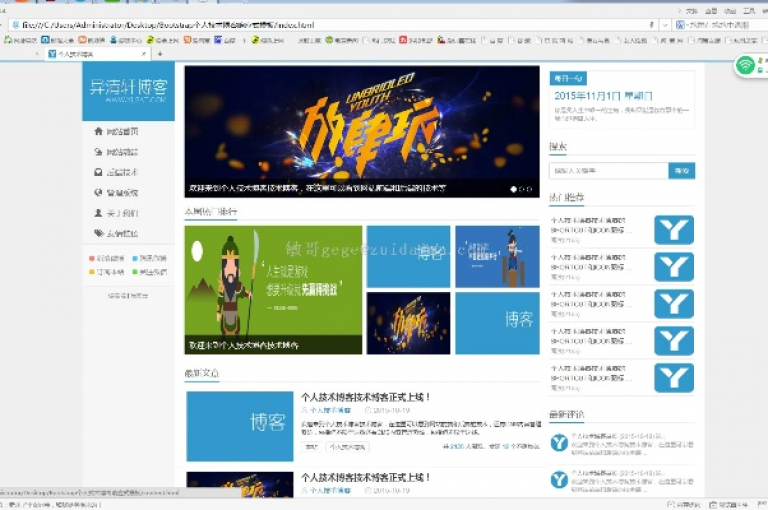This screenshot has height=510, width=768.
Task: Open the first 个人技术博客技术博客正式上线！ article title
Action: (365, 397)
